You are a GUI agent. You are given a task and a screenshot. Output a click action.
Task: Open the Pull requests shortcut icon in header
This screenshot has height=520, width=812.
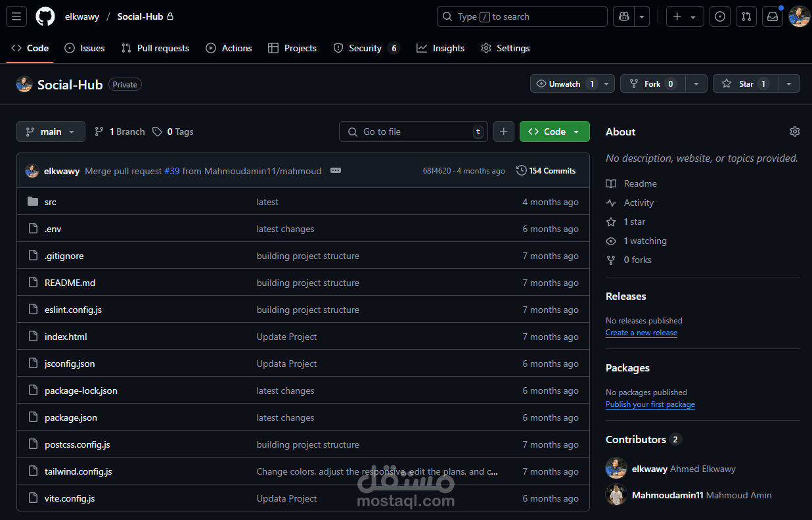tap(746, 16)
